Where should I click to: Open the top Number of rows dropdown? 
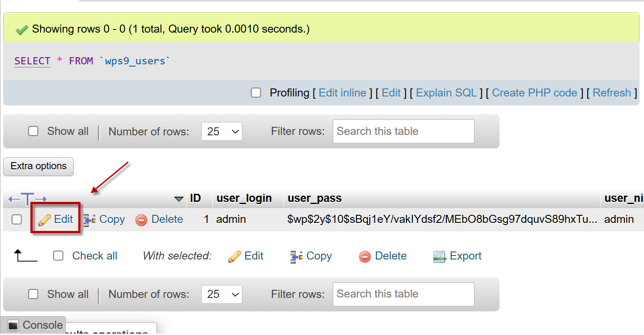pyautogui.click(x=221, y=132)
